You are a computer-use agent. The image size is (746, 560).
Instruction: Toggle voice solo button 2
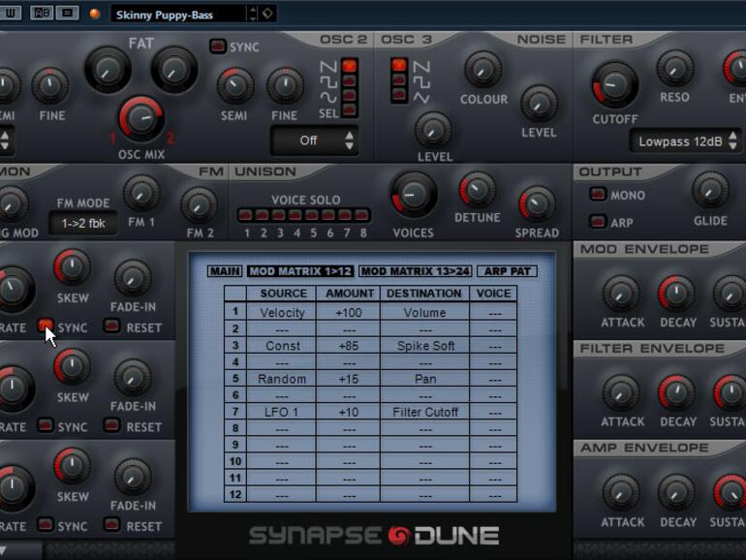[262, 215]
